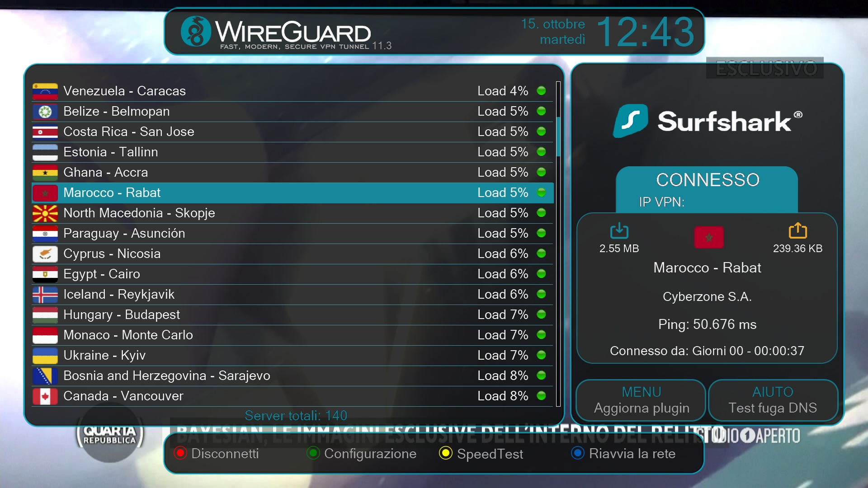Click the blue Riavvia la rete button
This screenshot has height=488, width=868.
(578, 453)
